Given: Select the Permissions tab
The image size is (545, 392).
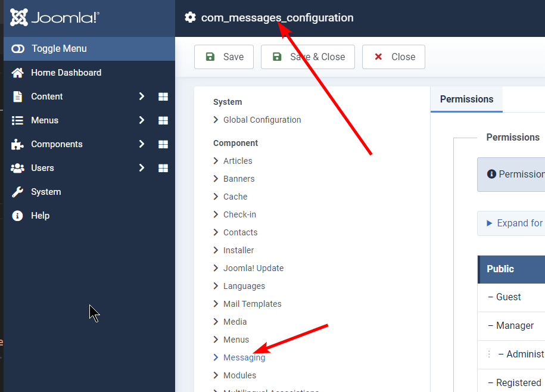Looking at the screenshot, I should pos(466,99).
